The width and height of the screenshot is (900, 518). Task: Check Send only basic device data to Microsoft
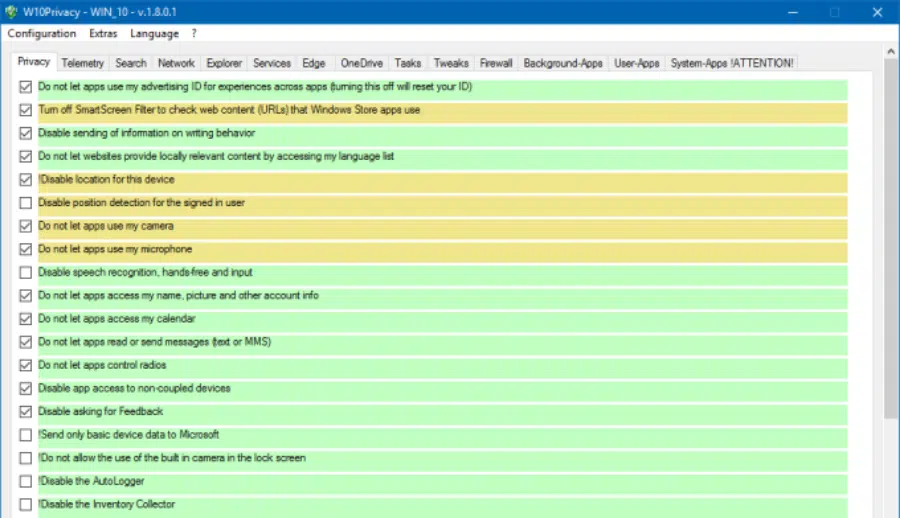(25, 435)
